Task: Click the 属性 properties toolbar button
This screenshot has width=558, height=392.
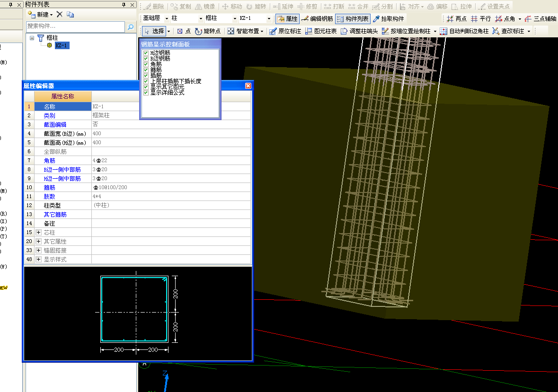Action: (x=287, y=19)
